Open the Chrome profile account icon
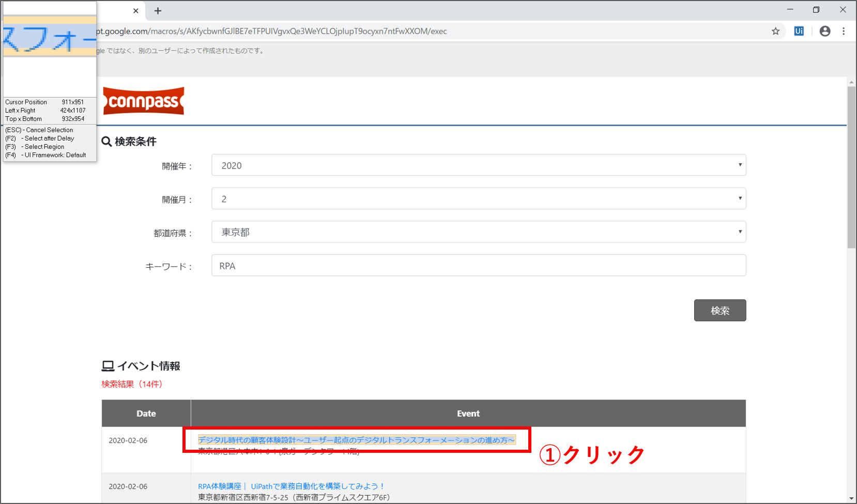 coord(825,32)
